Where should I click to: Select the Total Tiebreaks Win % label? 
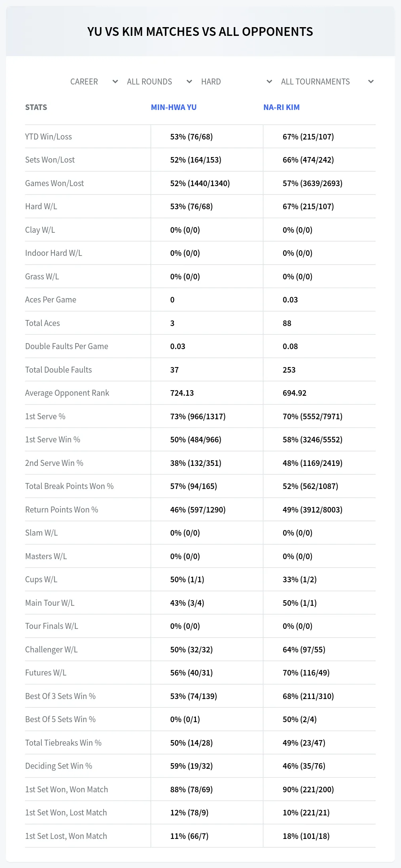[63, 743]
